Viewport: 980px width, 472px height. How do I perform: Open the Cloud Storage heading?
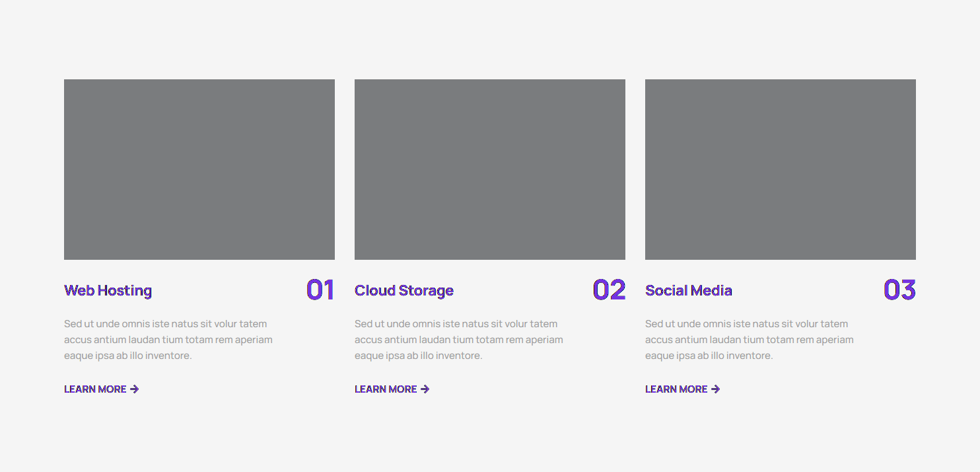pos(403,291)
